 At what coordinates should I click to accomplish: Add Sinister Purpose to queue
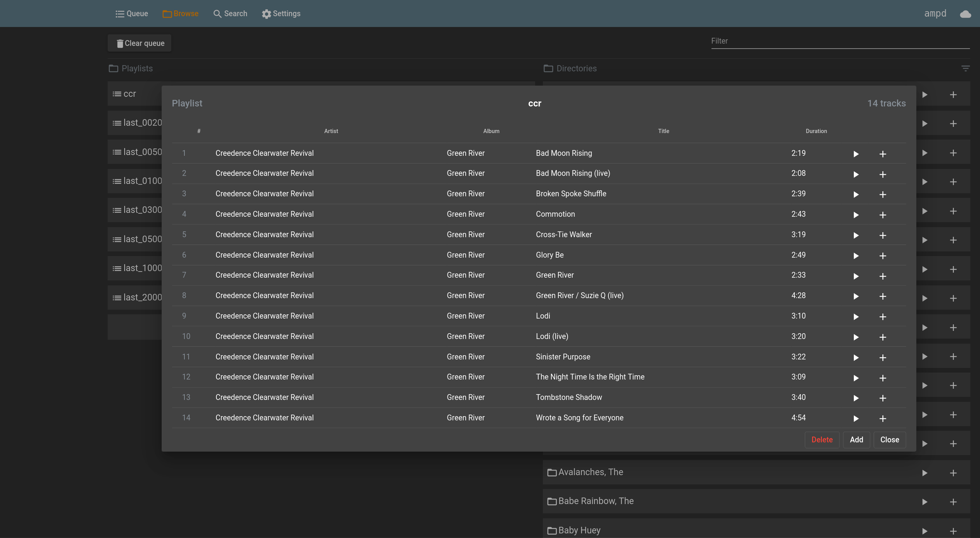(x=883, y=358)
